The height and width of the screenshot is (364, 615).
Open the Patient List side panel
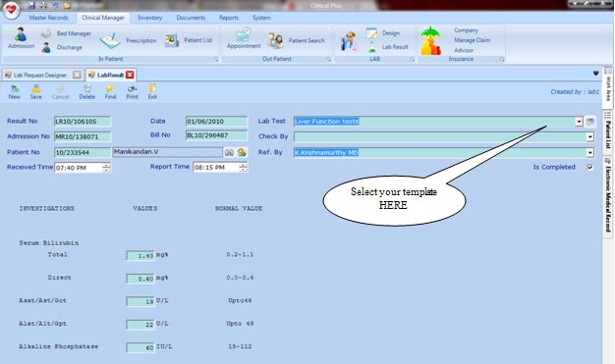tap(608, 131)
